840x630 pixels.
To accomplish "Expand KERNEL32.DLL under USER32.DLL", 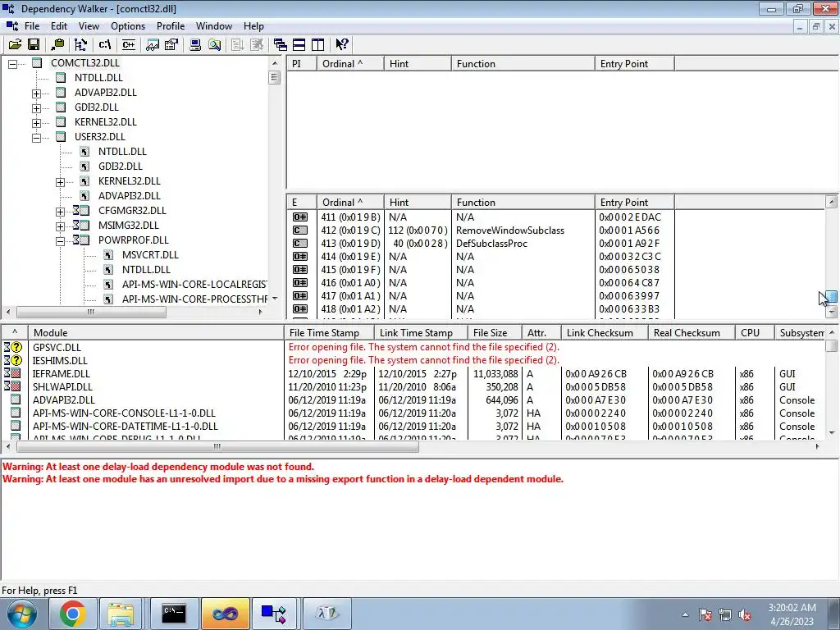I will coord(60,182).
